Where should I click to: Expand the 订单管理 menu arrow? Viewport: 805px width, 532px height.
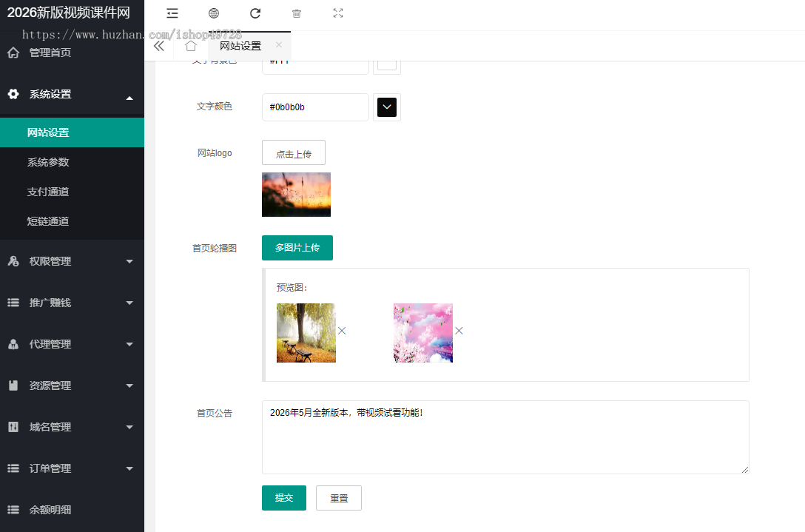pyautogui.click(x=129, y=468)
